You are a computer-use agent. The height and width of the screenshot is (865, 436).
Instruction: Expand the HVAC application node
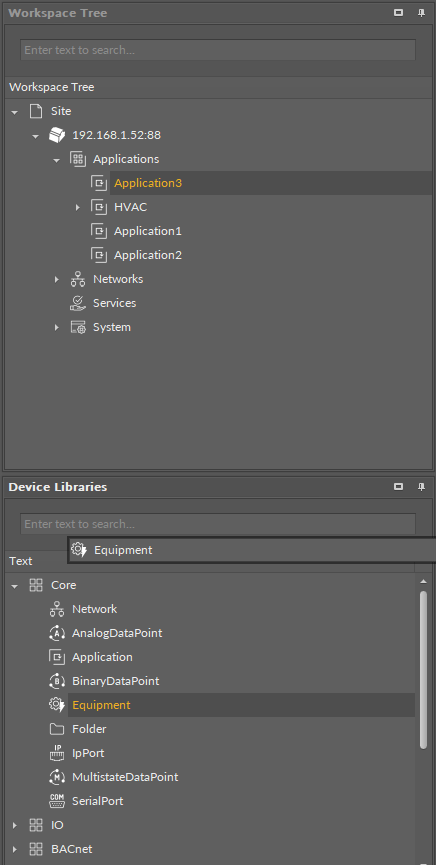point(78,207)
